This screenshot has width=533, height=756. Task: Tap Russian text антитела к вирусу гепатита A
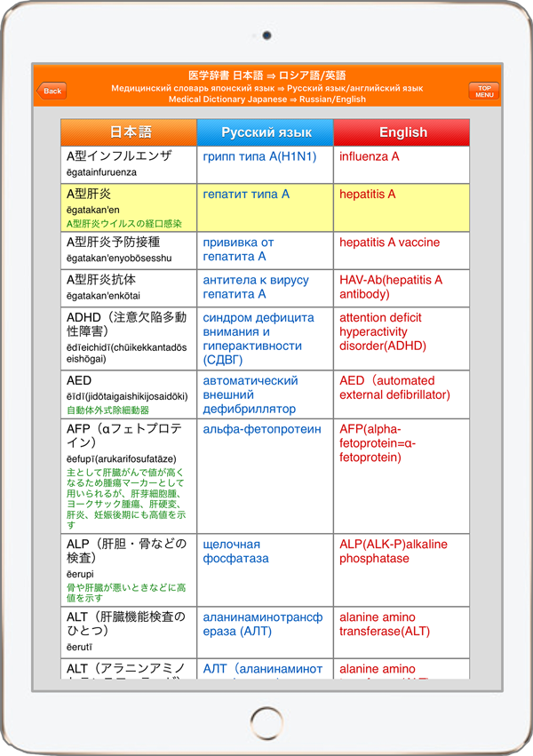(256, 287)
